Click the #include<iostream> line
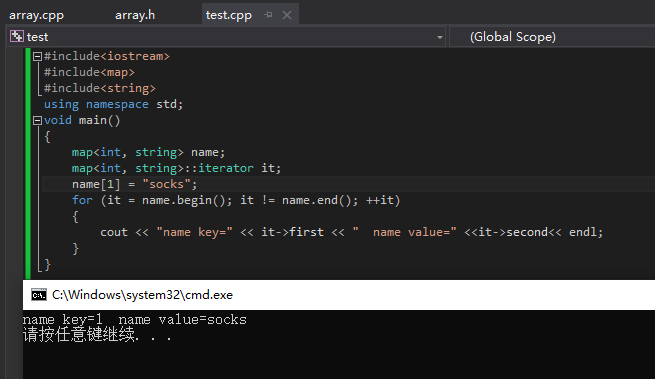 point(107,56)
